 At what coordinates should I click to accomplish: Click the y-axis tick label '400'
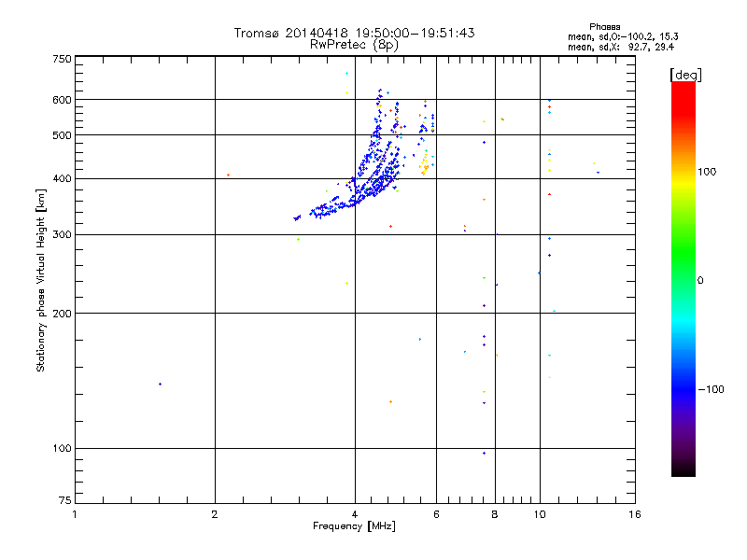(62, 178)
